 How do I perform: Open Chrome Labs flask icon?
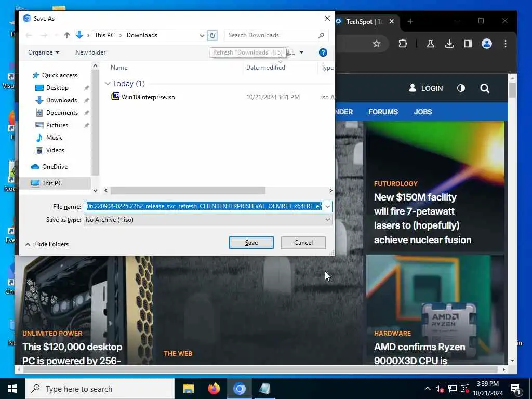(431, 44)
